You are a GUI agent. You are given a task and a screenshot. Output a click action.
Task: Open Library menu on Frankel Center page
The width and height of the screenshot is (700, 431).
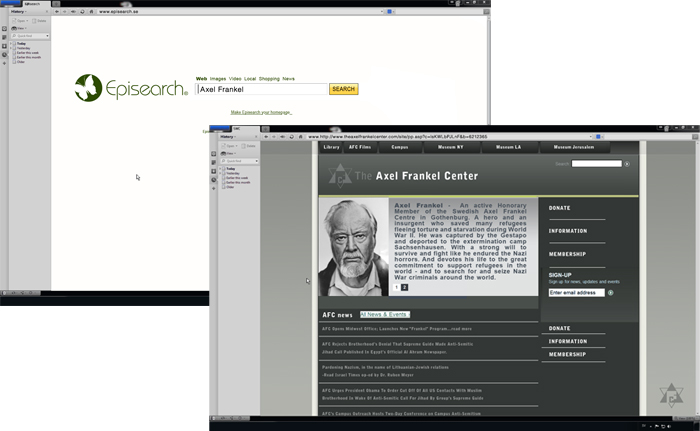coord(331,147)
